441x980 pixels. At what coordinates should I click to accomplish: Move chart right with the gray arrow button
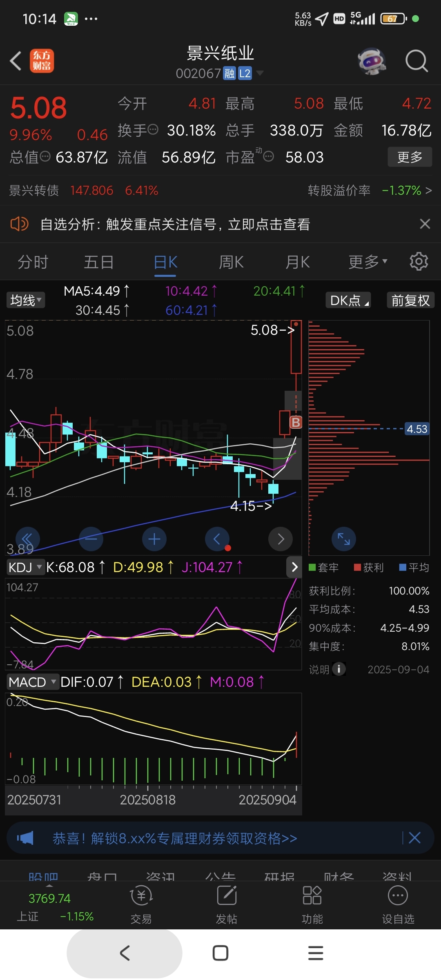(281, 539)
